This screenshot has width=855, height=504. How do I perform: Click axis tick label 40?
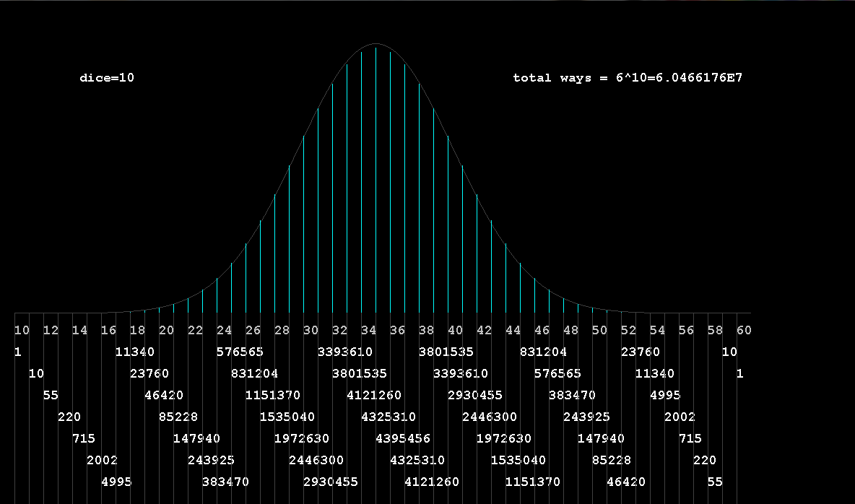coord(455,331)
